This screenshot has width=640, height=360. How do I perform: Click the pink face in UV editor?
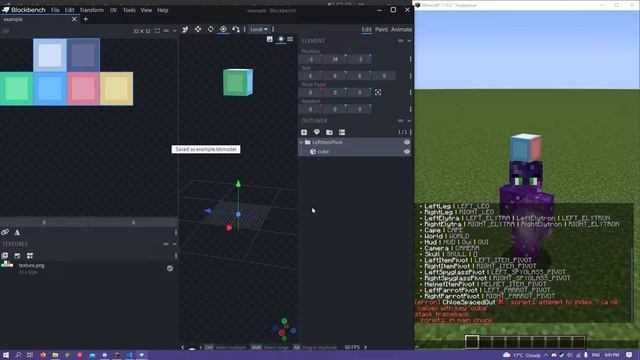83,89
